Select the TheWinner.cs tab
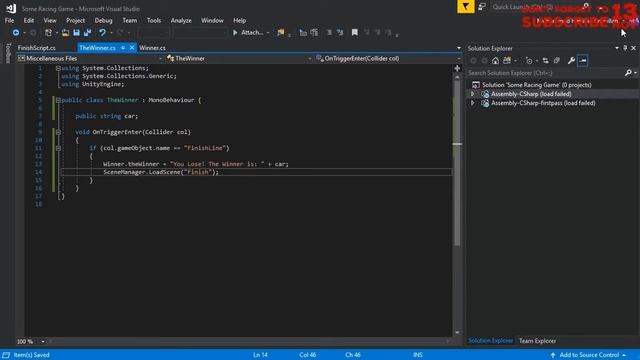This screenshot has width=640, height=360. click(97, 48)
